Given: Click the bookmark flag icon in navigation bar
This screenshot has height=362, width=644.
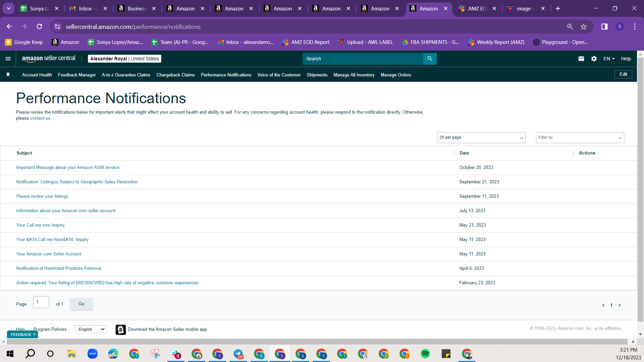Looking at the screenshot, I should [8, 74].
